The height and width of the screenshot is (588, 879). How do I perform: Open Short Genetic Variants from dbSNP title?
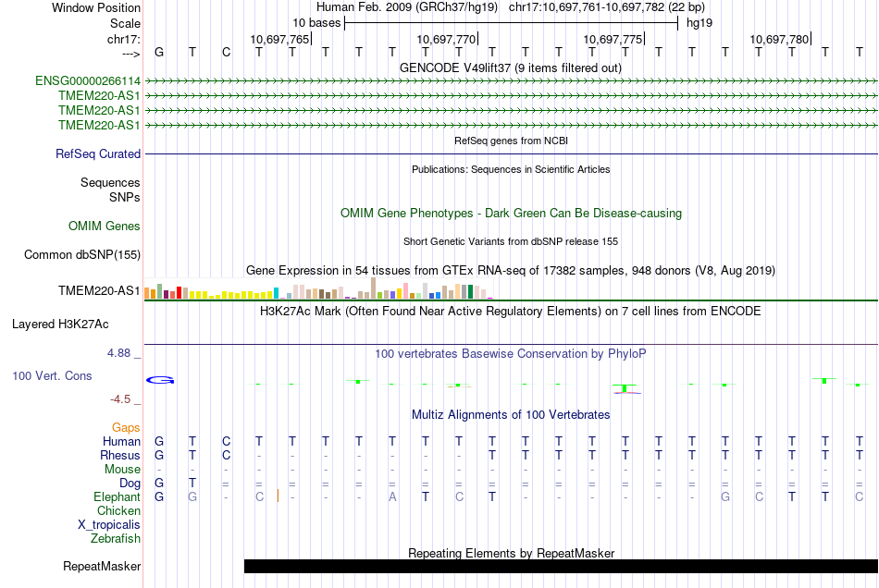(x=511, y=241)
